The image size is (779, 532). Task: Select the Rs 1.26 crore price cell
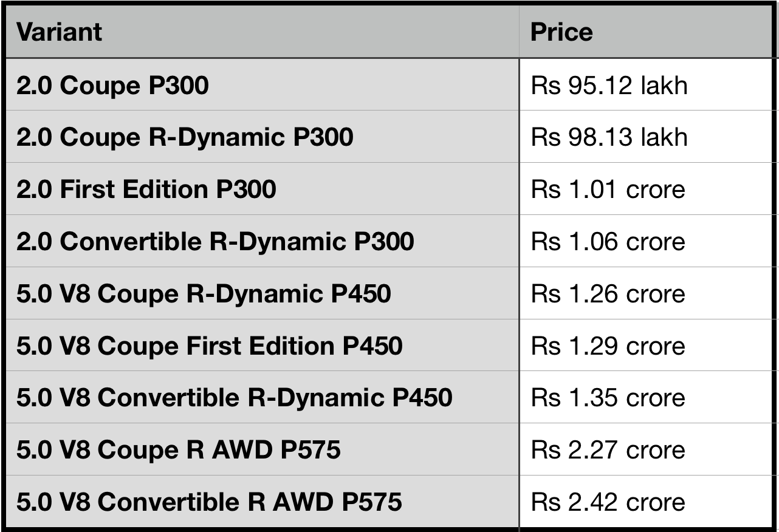point(608,294)
